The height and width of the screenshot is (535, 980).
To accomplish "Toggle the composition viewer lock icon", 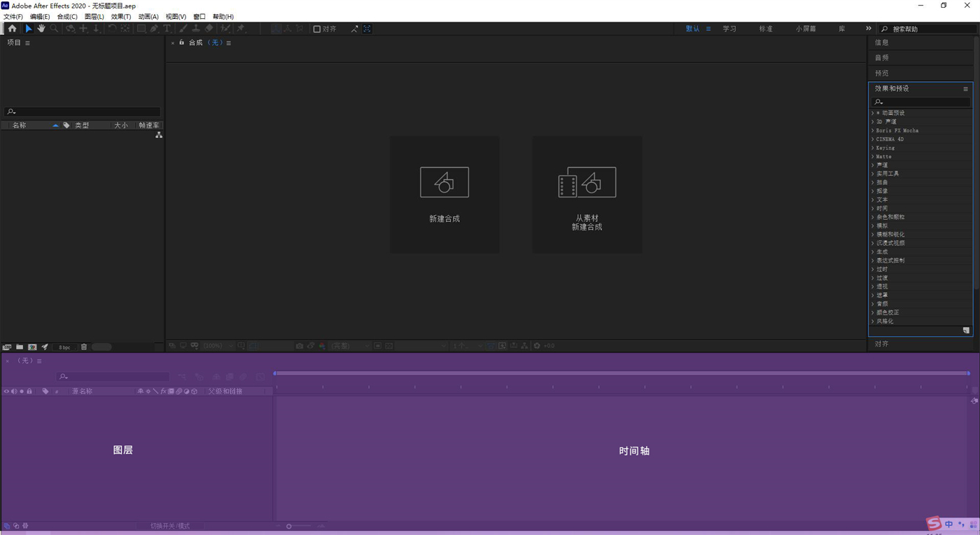I will click(181, 43).
